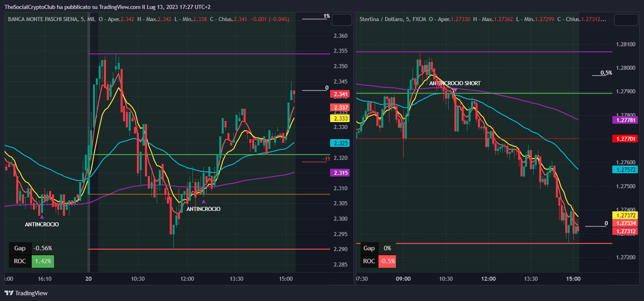Select the ANTINCROCIO label near 12:00

click(203, 209)
